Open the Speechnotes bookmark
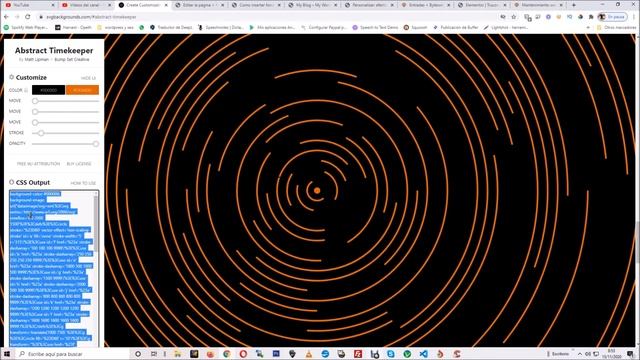640x360 pixels. point(221,27)
